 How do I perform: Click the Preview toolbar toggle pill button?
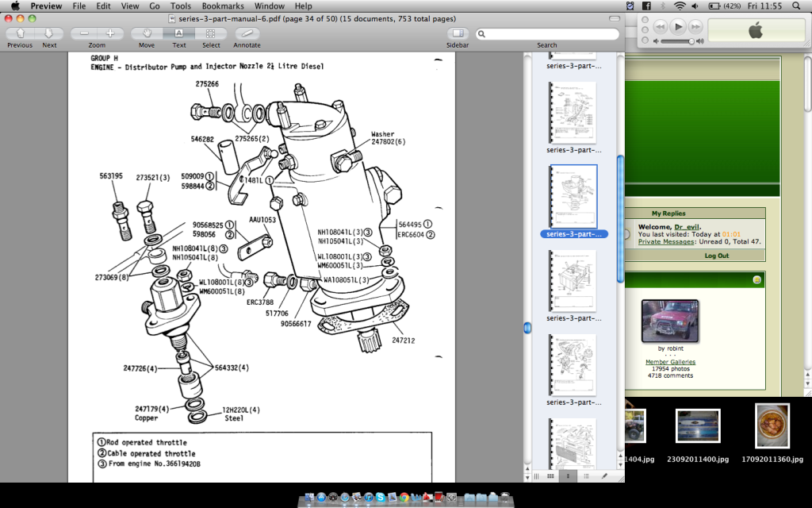click(615, 19)
